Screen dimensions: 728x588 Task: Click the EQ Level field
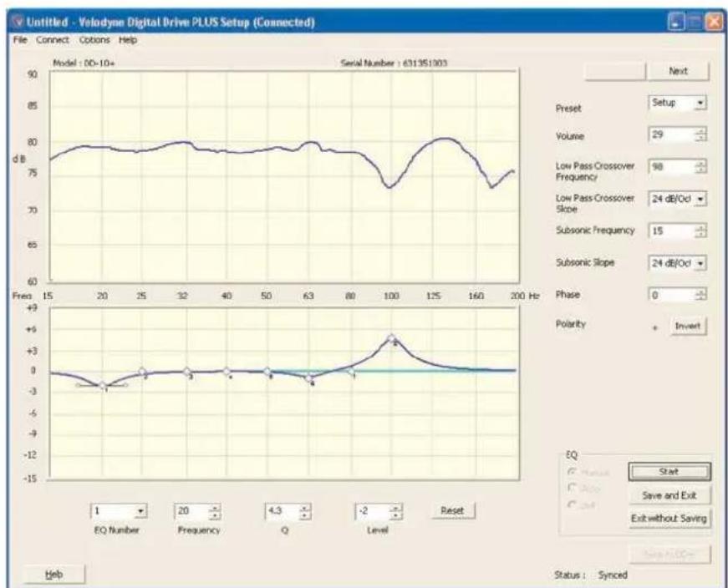(372, 511)
